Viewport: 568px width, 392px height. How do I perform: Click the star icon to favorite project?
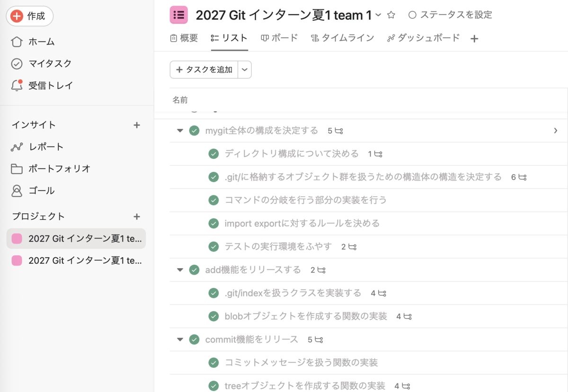(391, 15)
